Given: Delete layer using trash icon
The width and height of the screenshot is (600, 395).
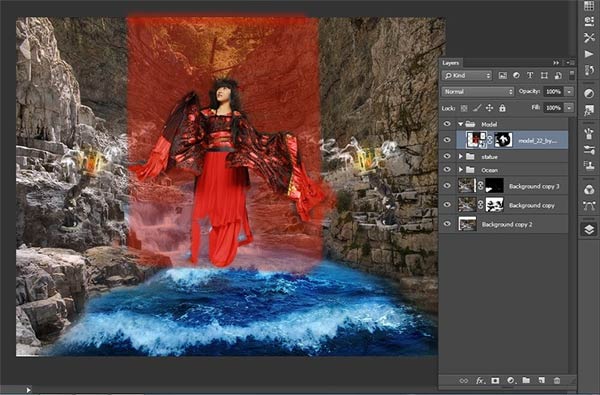Looking at the screenshot, I should (557, 380).
